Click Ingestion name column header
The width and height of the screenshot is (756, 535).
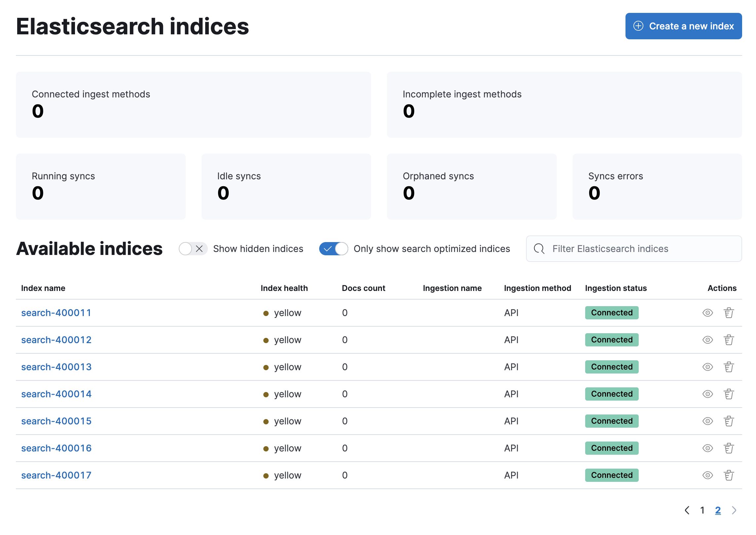tap(452, 288)
